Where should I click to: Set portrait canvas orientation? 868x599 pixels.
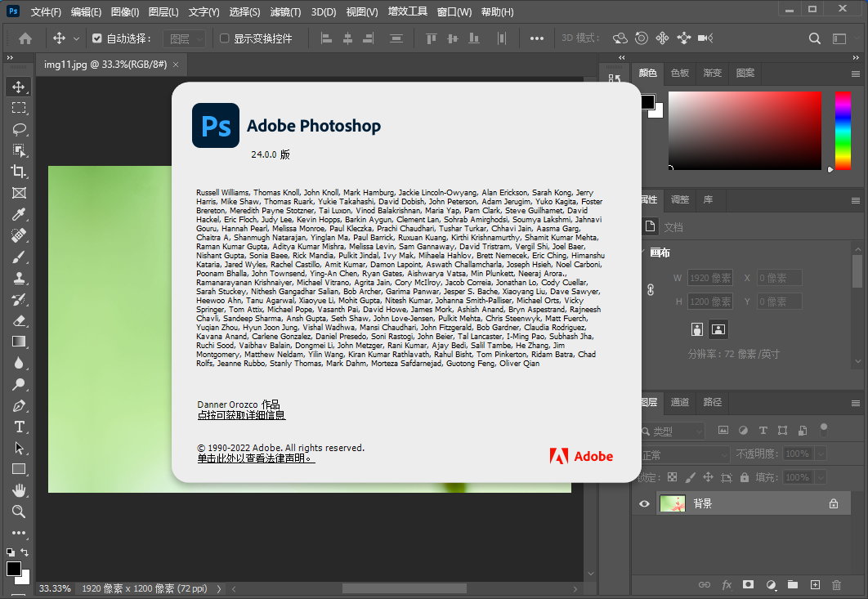pos(697,329)
